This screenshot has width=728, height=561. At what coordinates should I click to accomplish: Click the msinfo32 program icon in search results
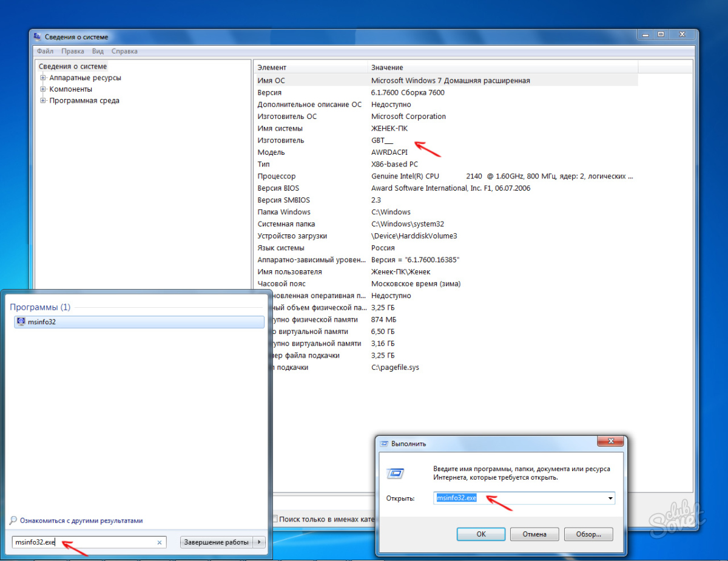coord(20,322)
